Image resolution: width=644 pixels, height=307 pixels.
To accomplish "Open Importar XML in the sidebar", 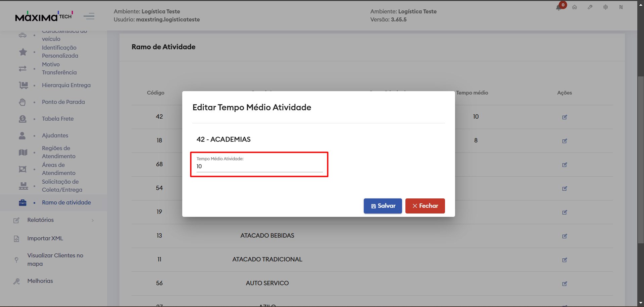I will coord(45,238).
